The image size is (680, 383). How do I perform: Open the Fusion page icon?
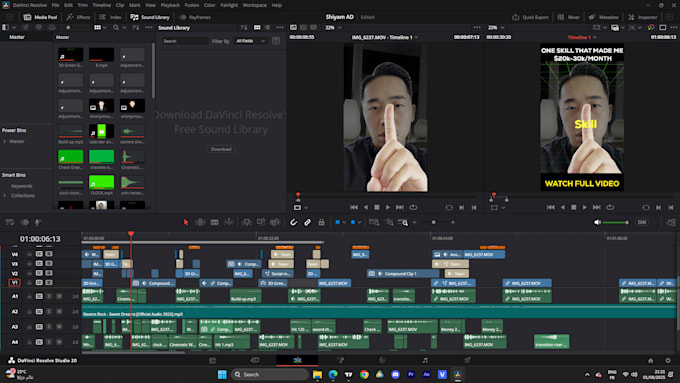[340, 360]
